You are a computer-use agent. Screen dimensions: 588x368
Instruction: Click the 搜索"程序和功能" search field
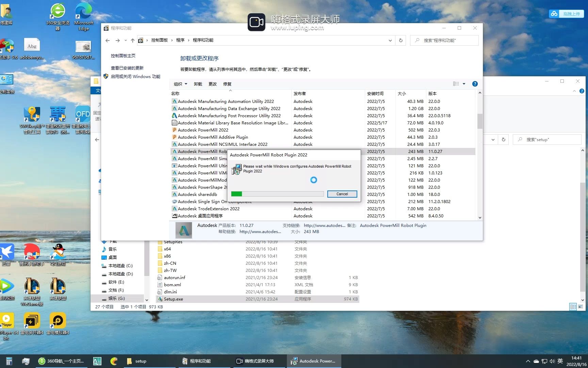444,40
